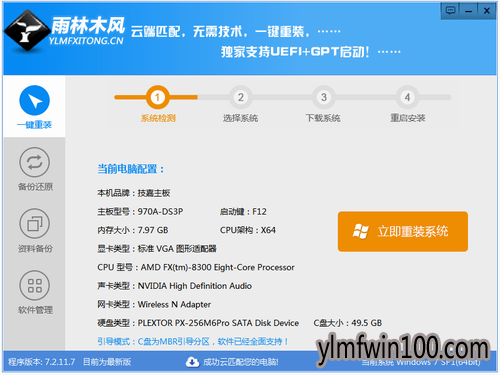Open the 一键重装 sidebar section

[34, 107]
